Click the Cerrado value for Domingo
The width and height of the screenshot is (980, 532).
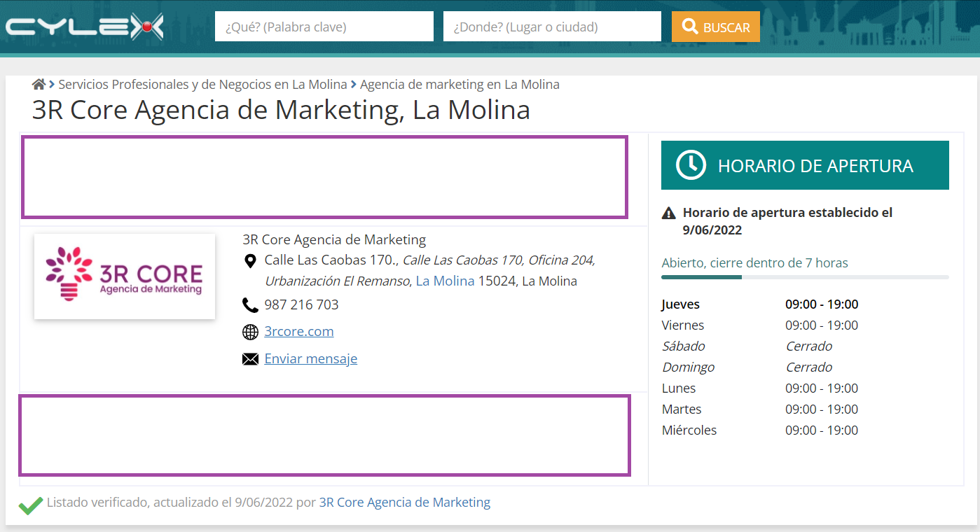[809, 367]
